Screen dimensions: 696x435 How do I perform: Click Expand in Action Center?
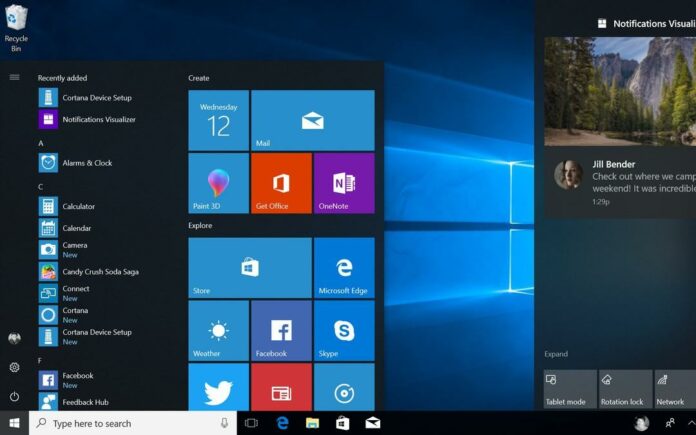coord(556,354)
